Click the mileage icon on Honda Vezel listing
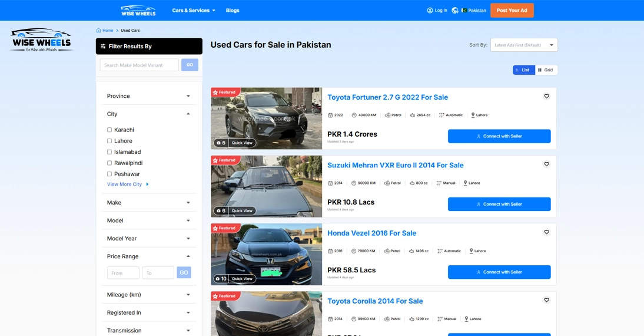The width and height of the screenshot is (644, 336). coord(354,251)
